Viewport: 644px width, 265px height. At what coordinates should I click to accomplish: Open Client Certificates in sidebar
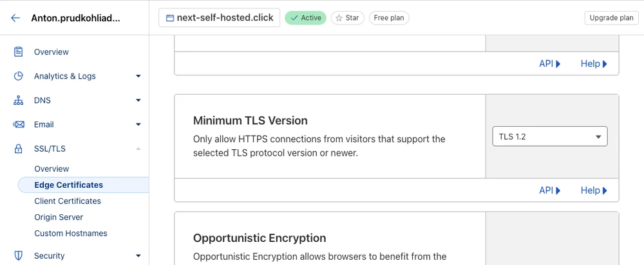coord(68,201)
